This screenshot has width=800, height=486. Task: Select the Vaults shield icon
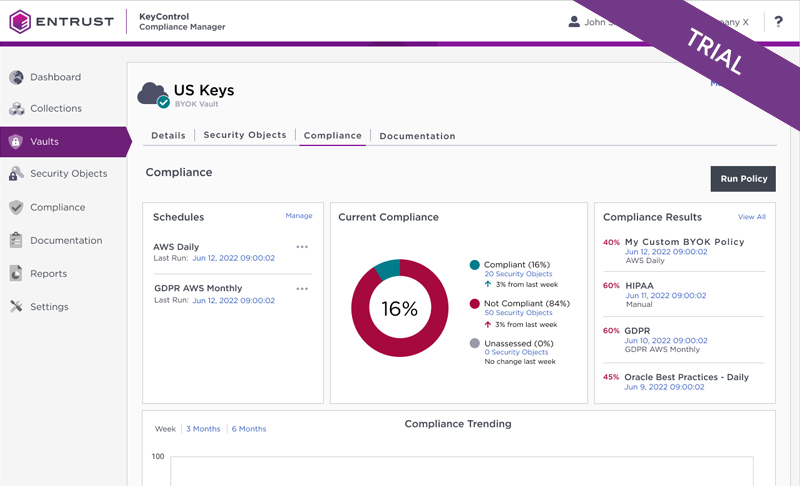tap(16, 141)
